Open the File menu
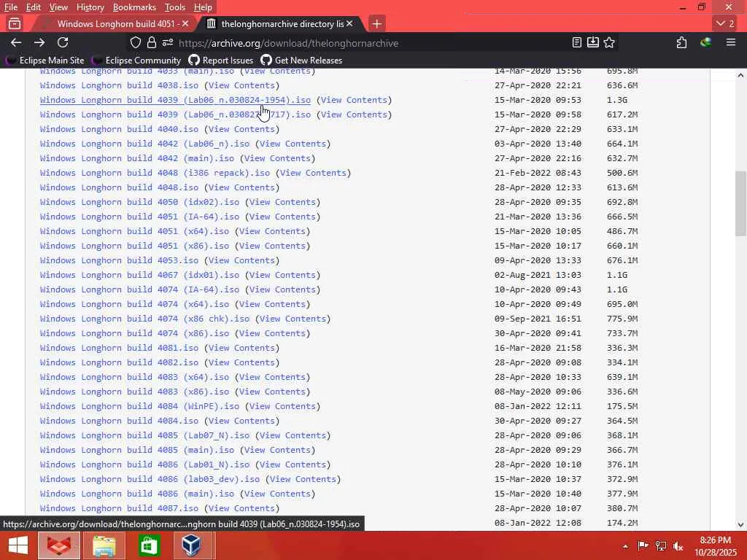This screenshot has height=560, width=747. coord(11,7)
